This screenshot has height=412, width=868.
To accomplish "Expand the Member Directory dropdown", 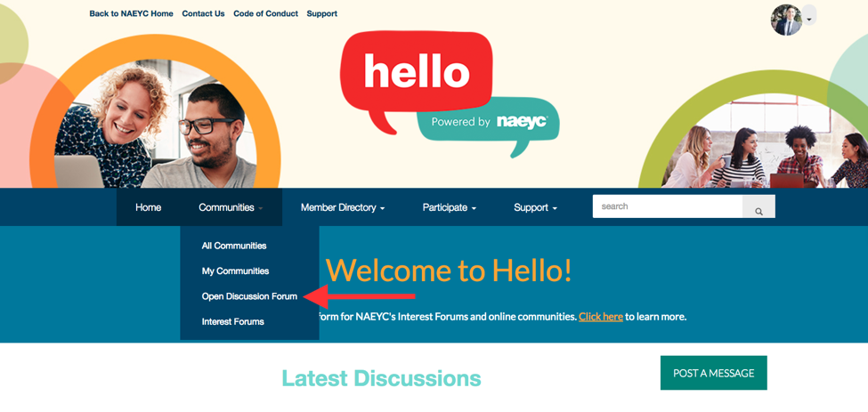I will 343,207.
